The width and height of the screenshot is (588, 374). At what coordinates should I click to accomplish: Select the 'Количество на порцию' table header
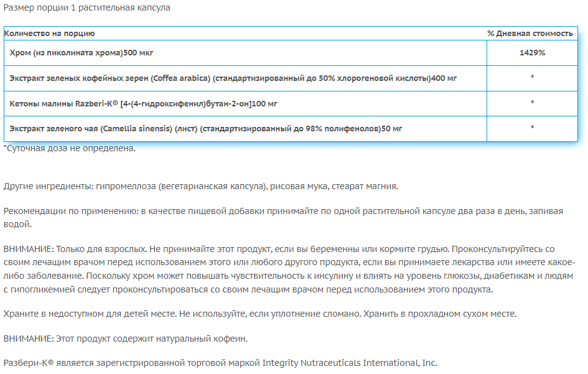50,34
